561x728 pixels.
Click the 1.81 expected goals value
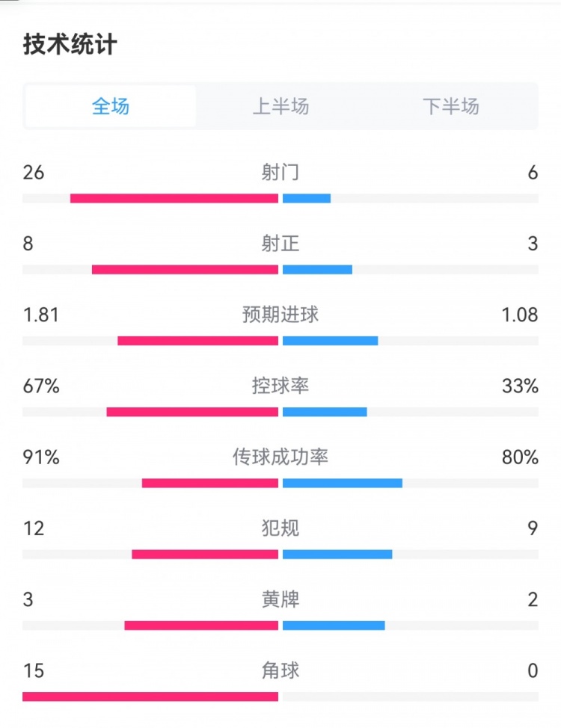(40, 315)
